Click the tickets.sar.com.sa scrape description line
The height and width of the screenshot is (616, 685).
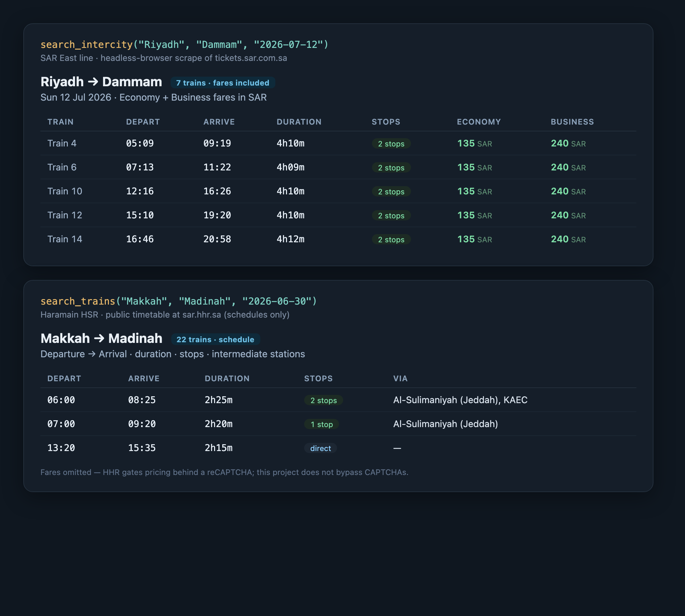click(164, 58)
